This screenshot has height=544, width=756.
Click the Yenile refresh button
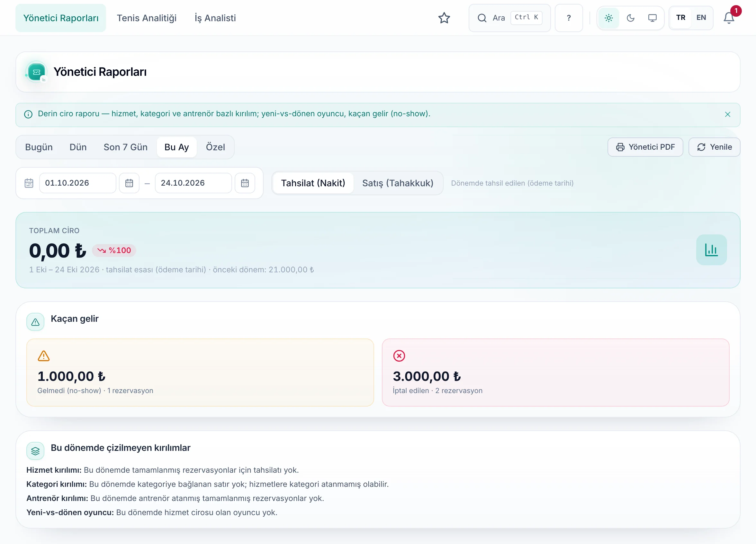(x=714, y=147)
